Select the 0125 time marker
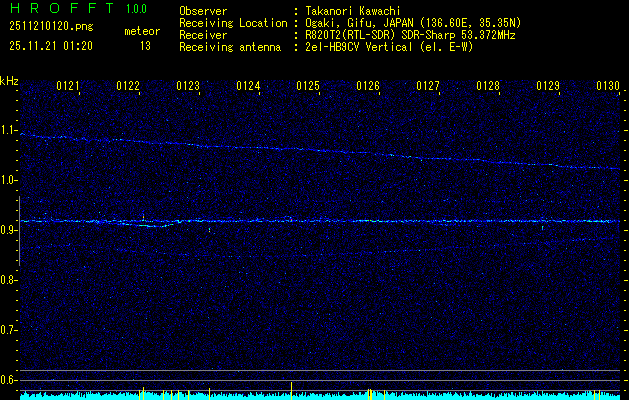The width and height of the screenshot is (629, 400). (x=308, y=87)
